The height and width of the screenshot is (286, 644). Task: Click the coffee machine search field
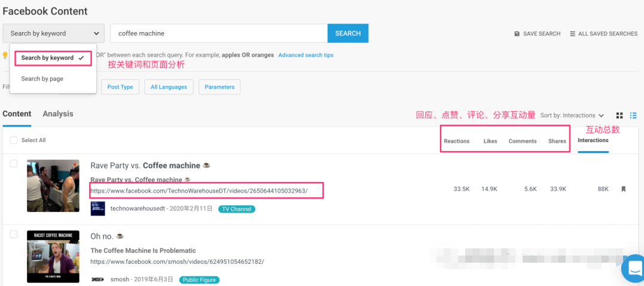(219, 33)
